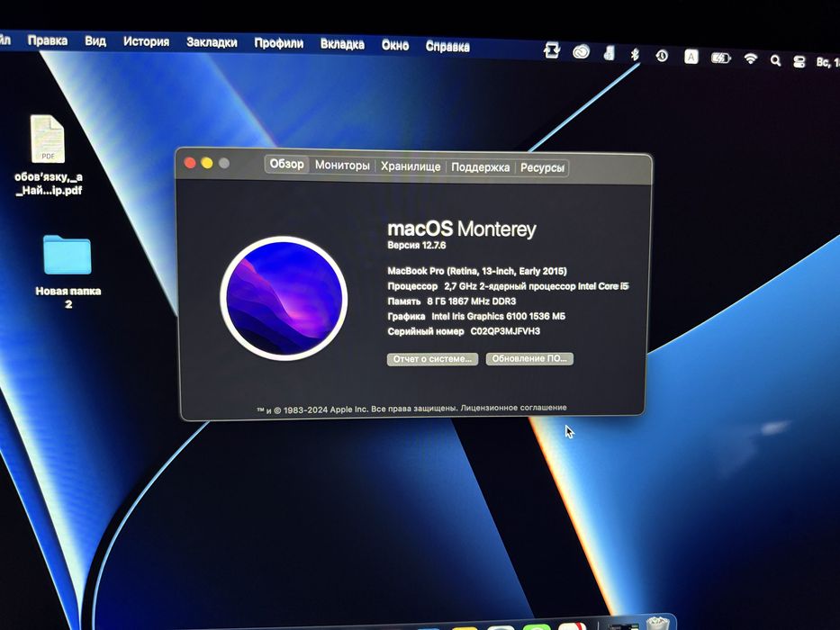Select the PDF file on the desktop
Viewport: 840px width, 630px height.
(x=48, y=139)
